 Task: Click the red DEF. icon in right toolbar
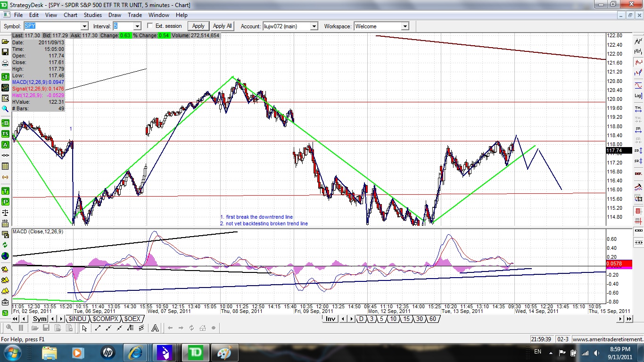638,174
